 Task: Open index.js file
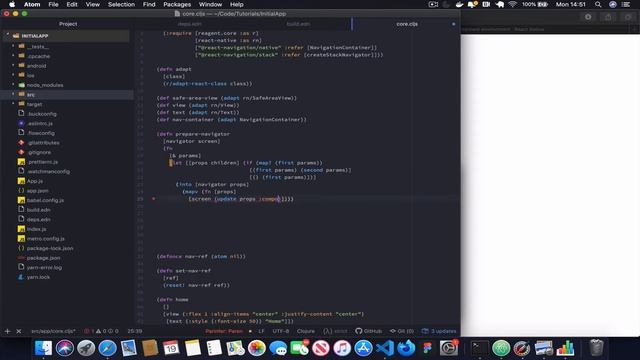point(36,229)
